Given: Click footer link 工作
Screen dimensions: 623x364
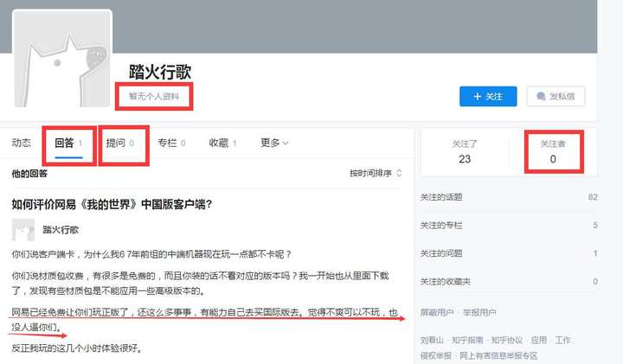Looking at the screenshot, I should (x=562, y=340).
